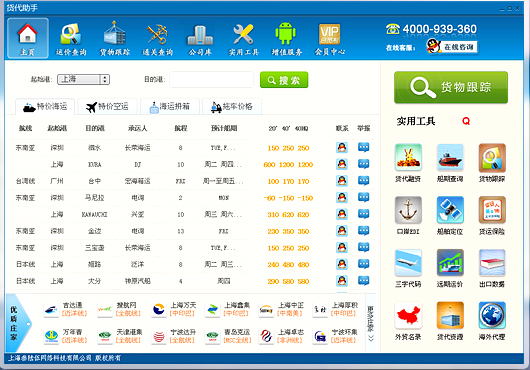The width and height of the screenshot is (530, 370).
Task: Open the 货物跟踪 container toolbar icon
Action: (x=115, y=39)
